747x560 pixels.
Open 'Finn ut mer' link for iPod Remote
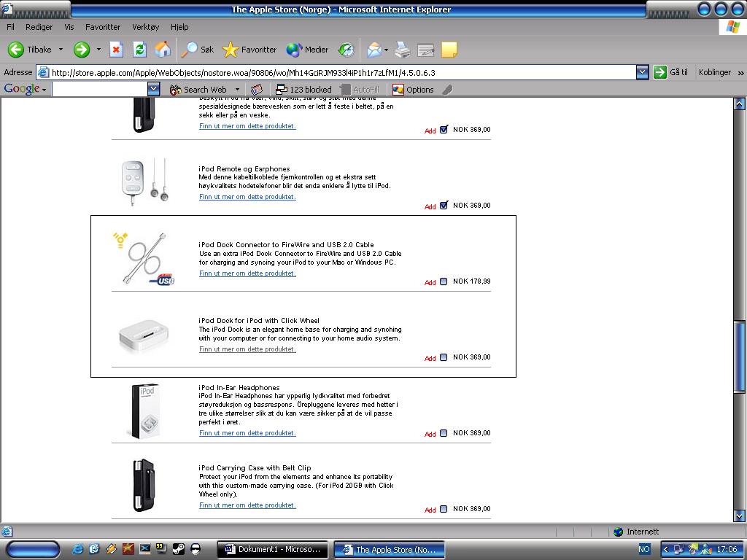coord(247,197)
